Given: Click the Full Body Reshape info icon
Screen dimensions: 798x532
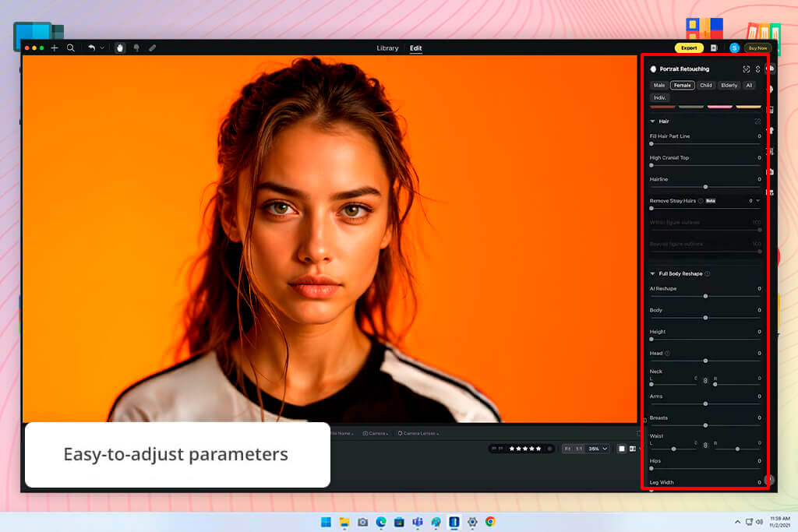Looking at the screenshot, I should [x=708, y=273].
